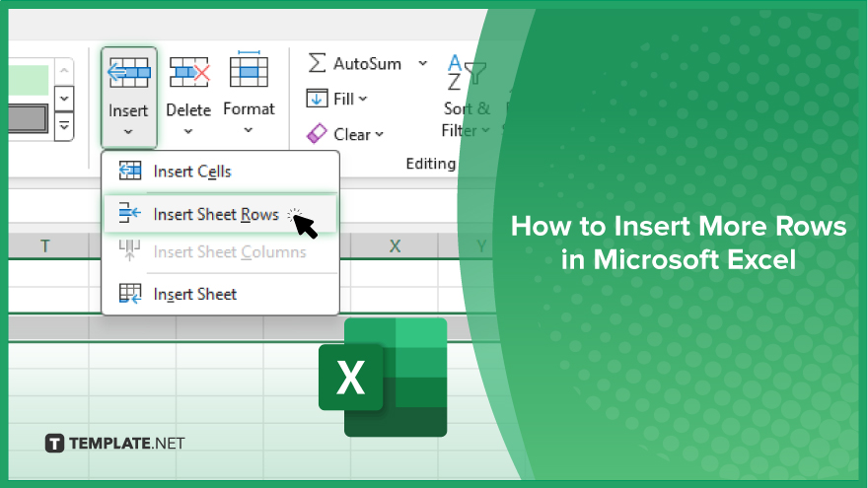Click the Format cells ribbon icon
868x488 pixels.
tap(249, 69)
